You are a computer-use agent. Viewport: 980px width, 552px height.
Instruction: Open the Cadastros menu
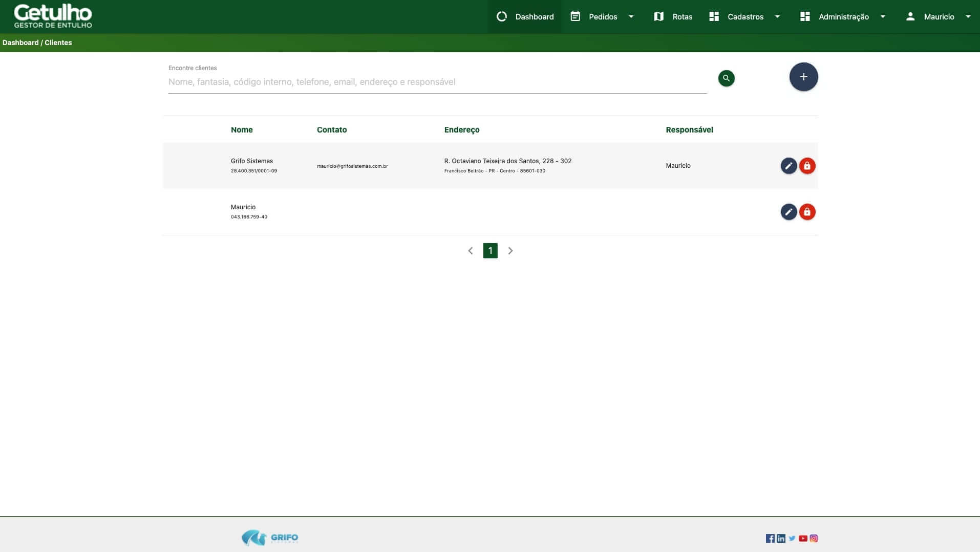pos(745,16)
